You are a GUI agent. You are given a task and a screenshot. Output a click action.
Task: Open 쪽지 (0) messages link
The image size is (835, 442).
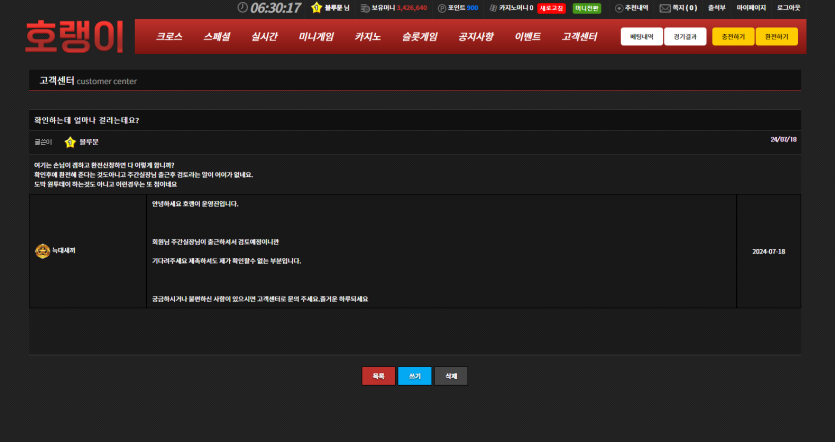tap(685, 8)
